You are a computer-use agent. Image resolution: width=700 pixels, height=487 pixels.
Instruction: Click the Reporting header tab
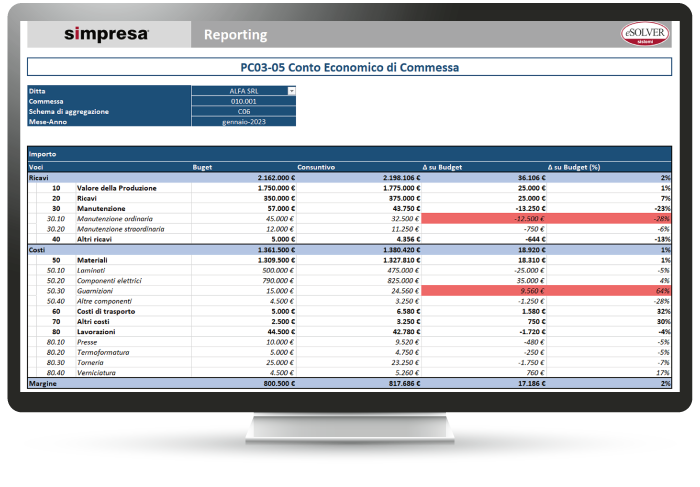[x=235, y=35]
